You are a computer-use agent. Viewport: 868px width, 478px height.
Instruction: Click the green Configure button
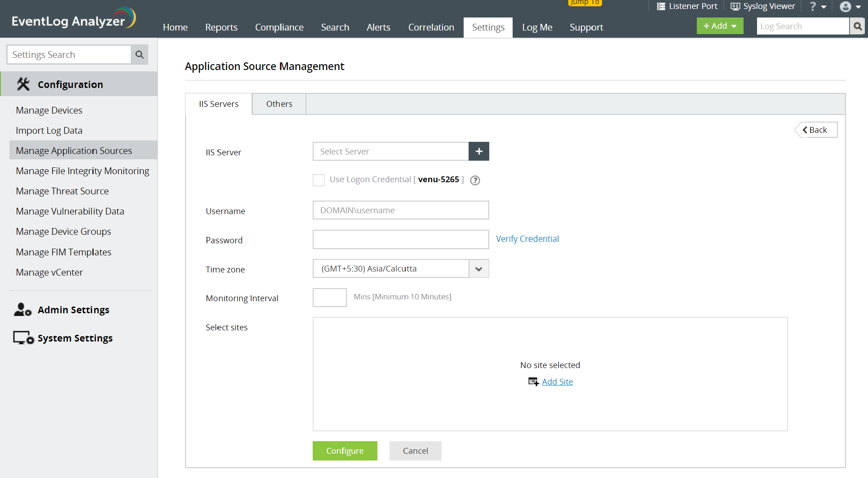pos(345,451)
